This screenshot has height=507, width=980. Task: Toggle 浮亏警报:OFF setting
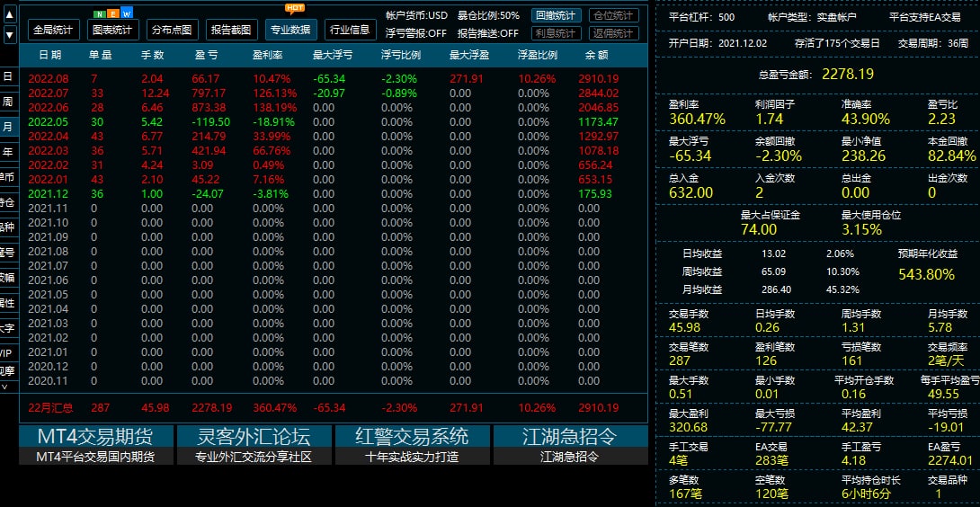(416, 33)
